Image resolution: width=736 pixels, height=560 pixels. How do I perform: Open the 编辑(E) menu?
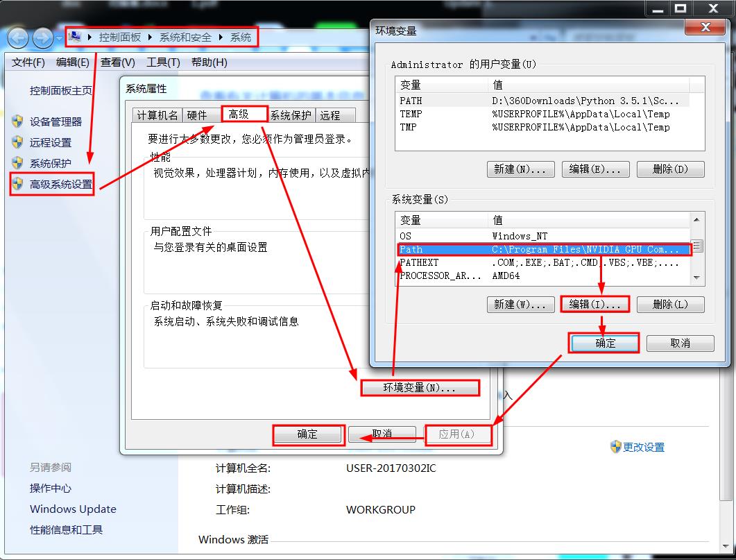tap(72, 62)
